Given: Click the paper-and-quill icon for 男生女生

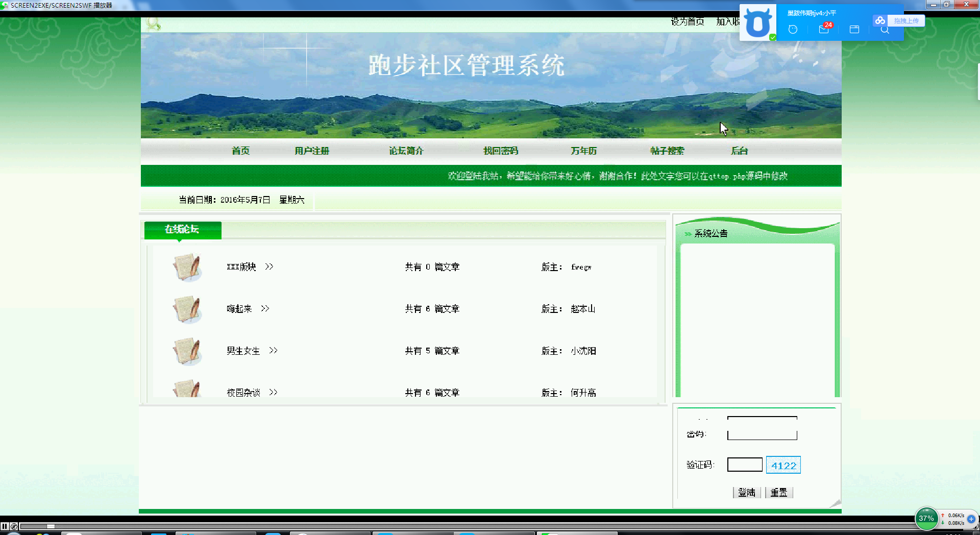Looking at the screenshot, I should click(x=187, y=351).
